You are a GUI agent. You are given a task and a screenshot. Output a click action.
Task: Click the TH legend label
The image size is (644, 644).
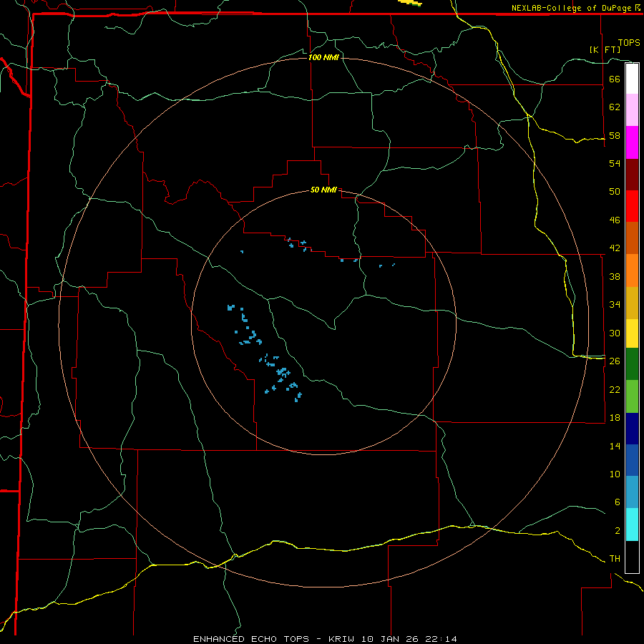click(x=615, y=559)
